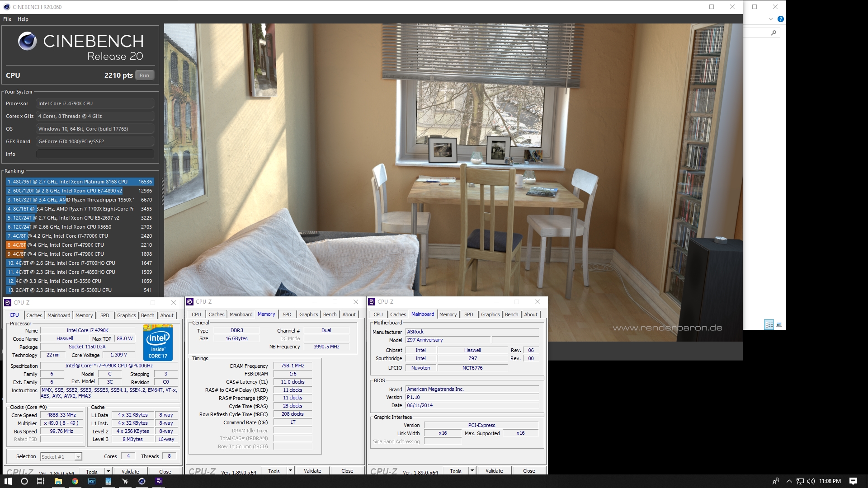Switch Explorer to details view icon

769,324
